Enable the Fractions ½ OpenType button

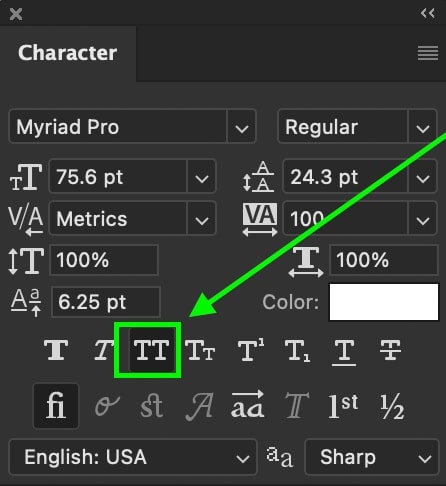(x=392, y=407)
